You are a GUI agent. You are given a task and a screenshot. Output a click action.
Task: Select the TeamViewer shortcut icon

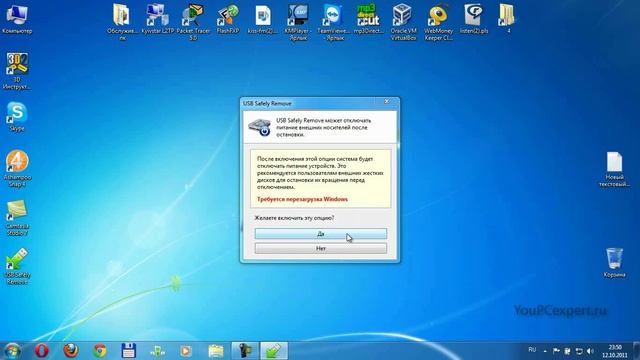pos(333,22)
